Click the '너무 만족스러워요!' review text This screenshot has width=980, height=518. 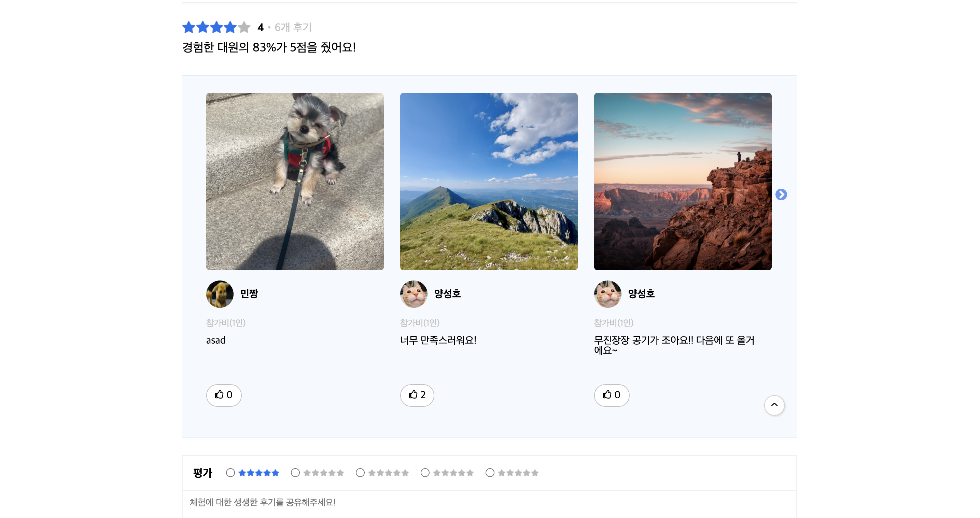tap(438, 340)
